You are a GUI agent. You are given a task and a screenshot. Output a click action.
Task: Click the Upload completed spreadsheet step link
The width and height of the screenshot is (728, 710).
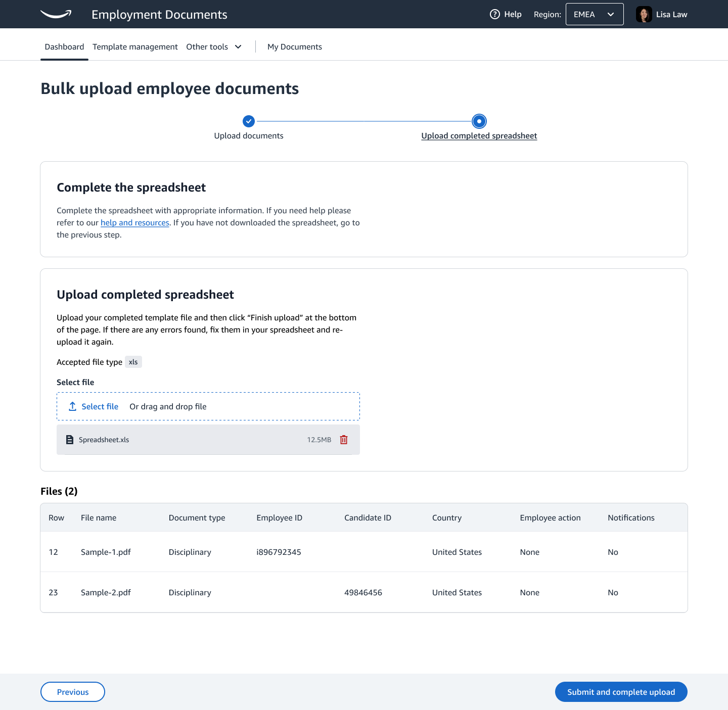point(479,135)
